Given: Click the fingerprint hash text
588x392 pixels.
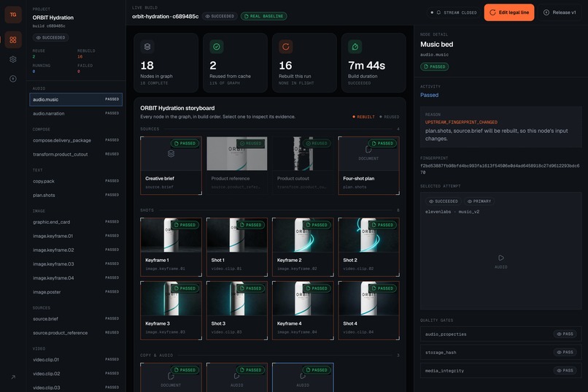Looking at the screenshot, I should [x=500, y=169].
